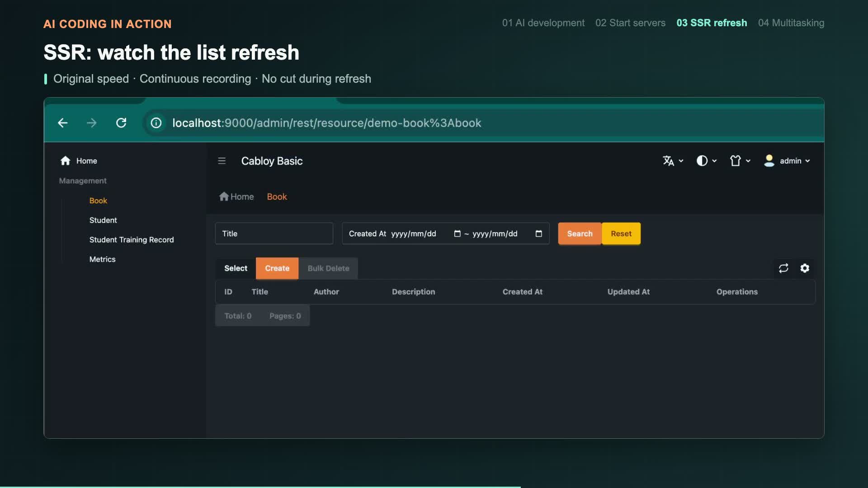Click the sidebar Home house icon
Viewport: 868px width, 488px height.
point(66,160)
